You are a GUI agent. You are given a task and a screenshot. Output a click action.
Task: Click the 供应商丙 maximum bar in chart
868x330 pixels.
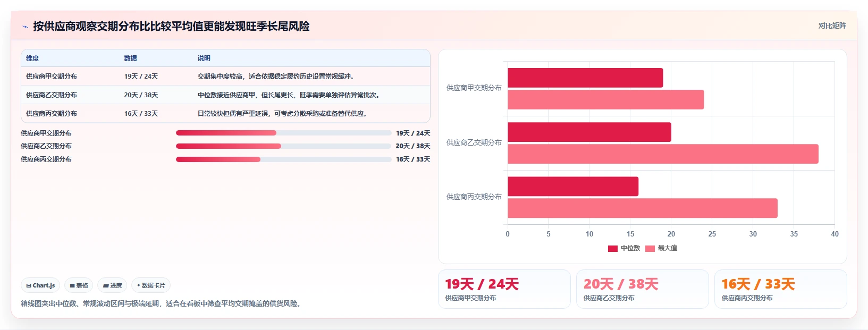click(x=643, y=208)
